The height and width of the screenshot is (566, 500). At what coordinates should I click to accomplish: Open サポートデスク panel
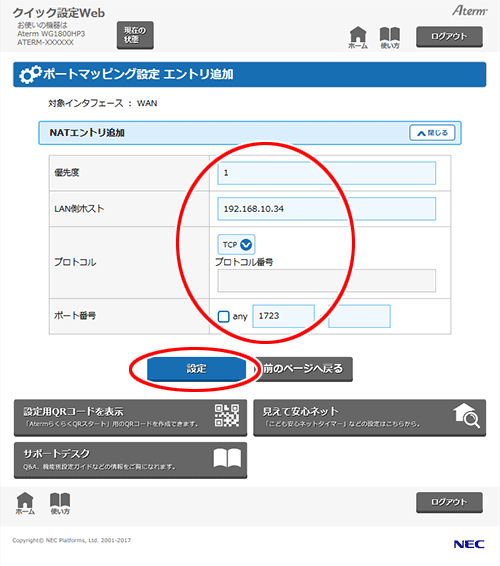pos(130,460)
